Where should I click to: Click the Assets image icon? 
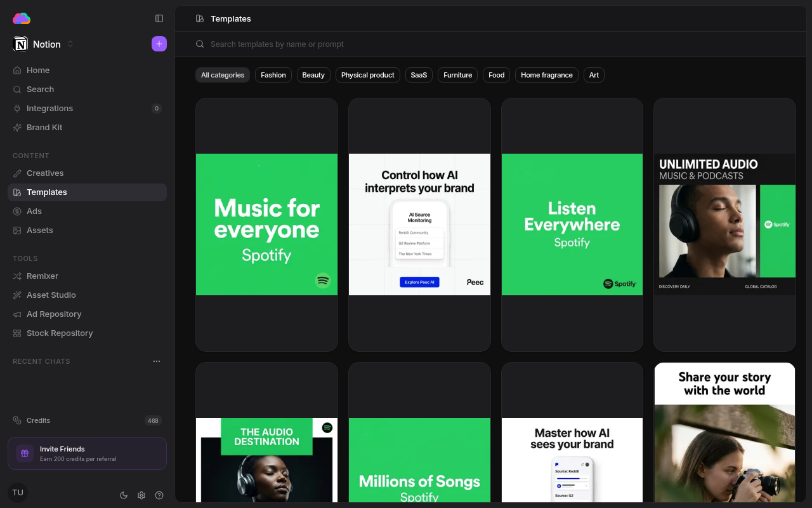[17, 231]
